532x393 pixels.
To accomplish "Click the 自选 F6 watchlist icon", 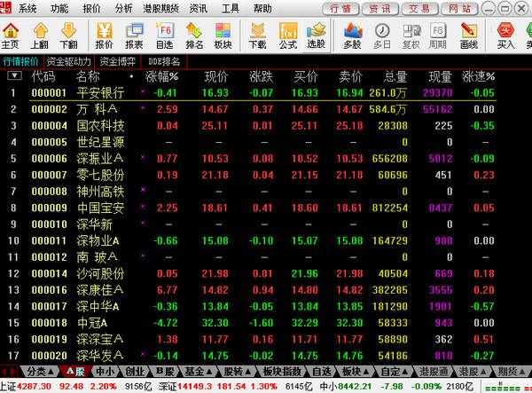I will pos(164,35).
